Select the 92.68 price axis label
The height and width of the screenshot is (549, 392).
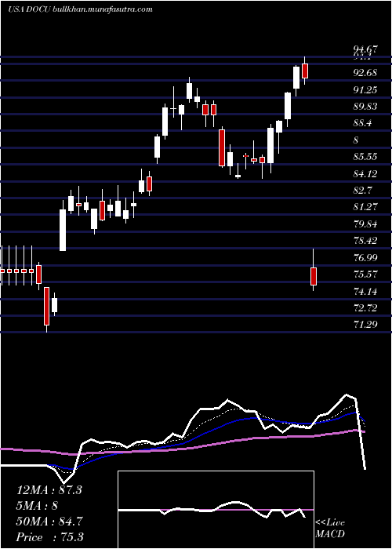(x=365, y=73)
